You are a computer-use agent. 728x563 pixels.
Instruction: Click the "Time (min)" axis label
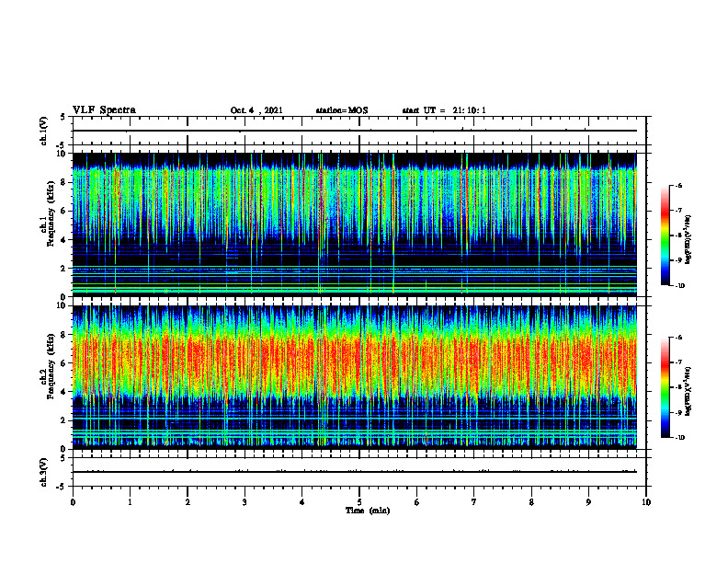tap(368, 511)
